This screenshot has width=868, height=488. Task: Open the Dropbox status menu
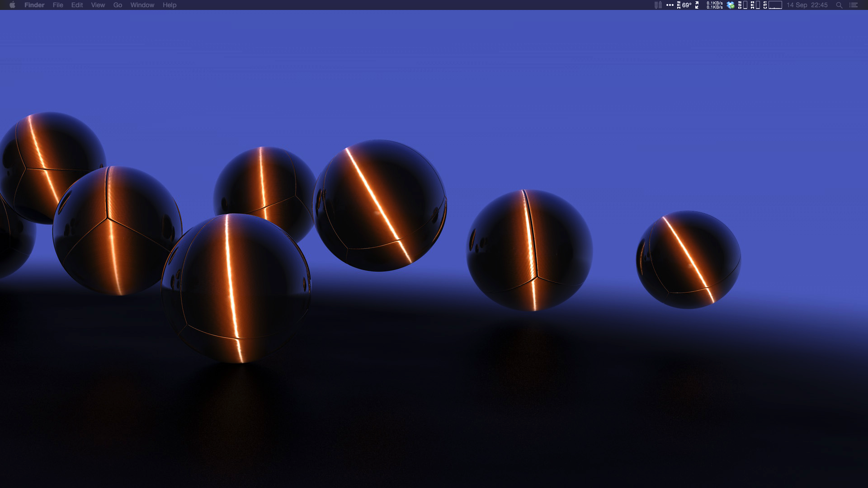(x=731, y=5)
